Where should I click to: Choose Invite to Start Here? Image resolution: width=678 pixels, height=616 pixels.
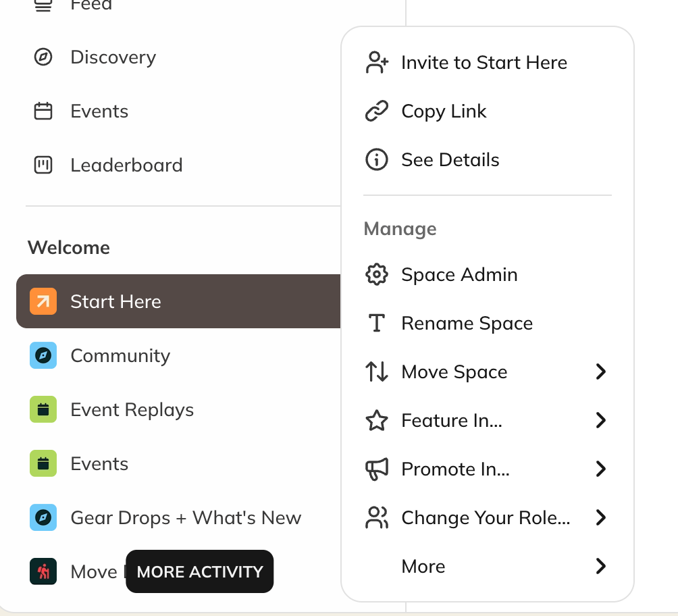488,62
